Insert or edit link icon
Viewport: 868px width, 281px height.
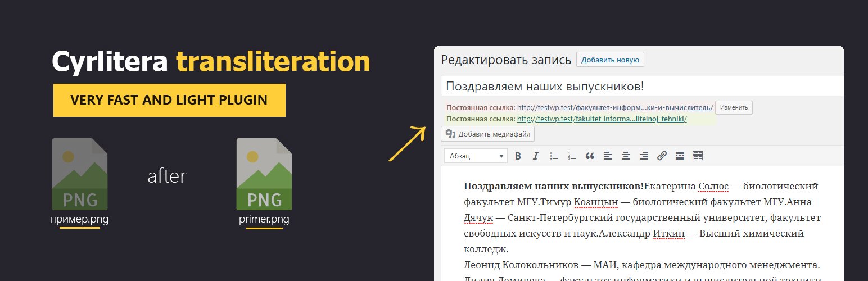pyautogui.click(x=662, y=156)
